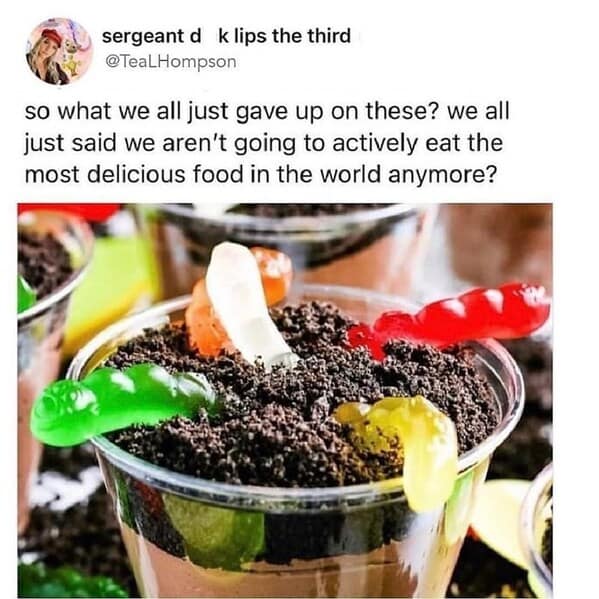Viewport: 599px width, 599px height.
Task: Click the white gummy worm on top
Action: pos(248,306)
